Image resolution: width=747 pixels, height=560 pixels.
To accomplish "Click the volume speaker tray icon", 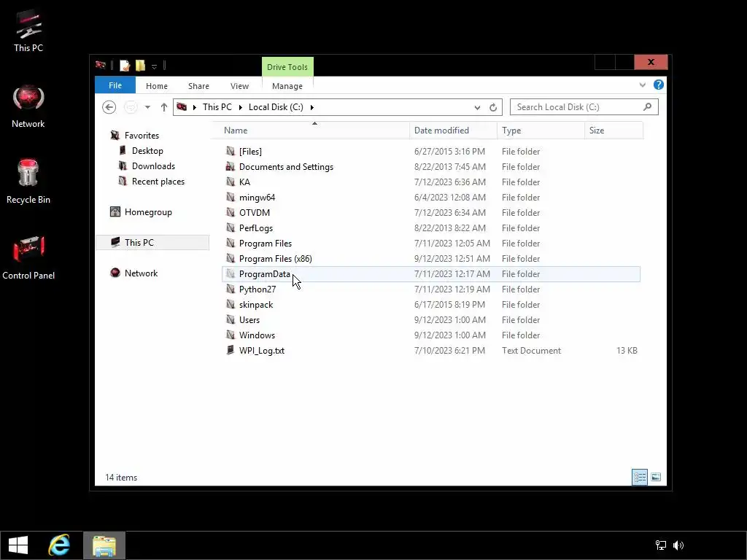I will click(678, 545).
